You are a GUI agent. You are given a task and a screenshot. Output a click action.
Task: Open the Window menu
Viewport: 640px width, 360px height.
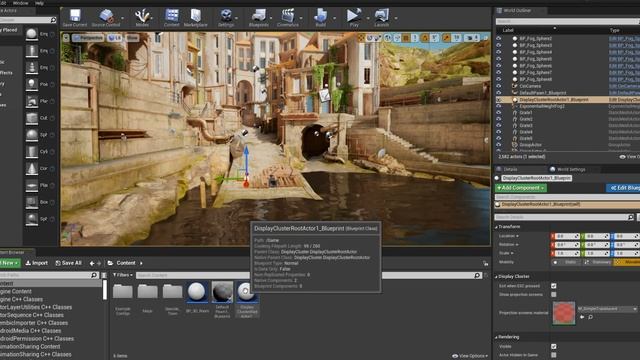click(20, 3)
